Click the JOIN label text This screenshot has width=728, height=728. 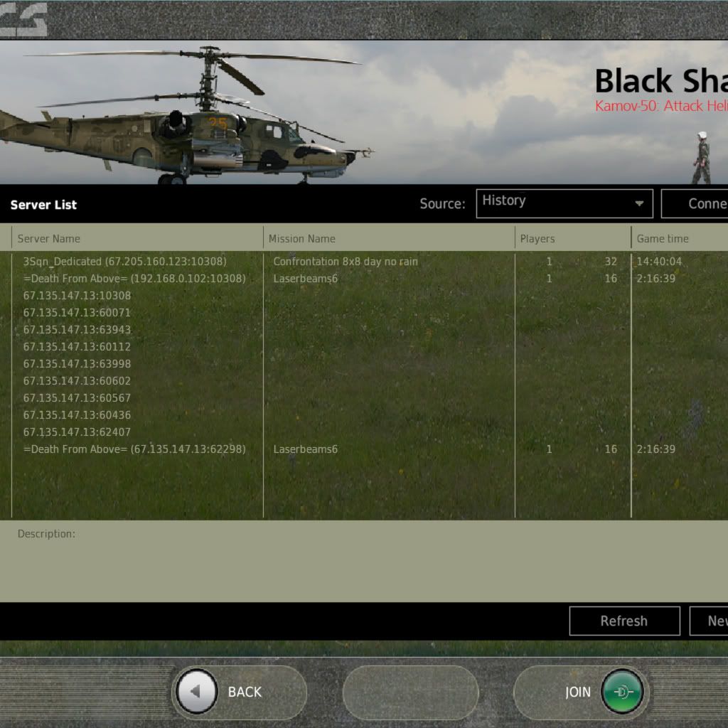pos(578,692)
